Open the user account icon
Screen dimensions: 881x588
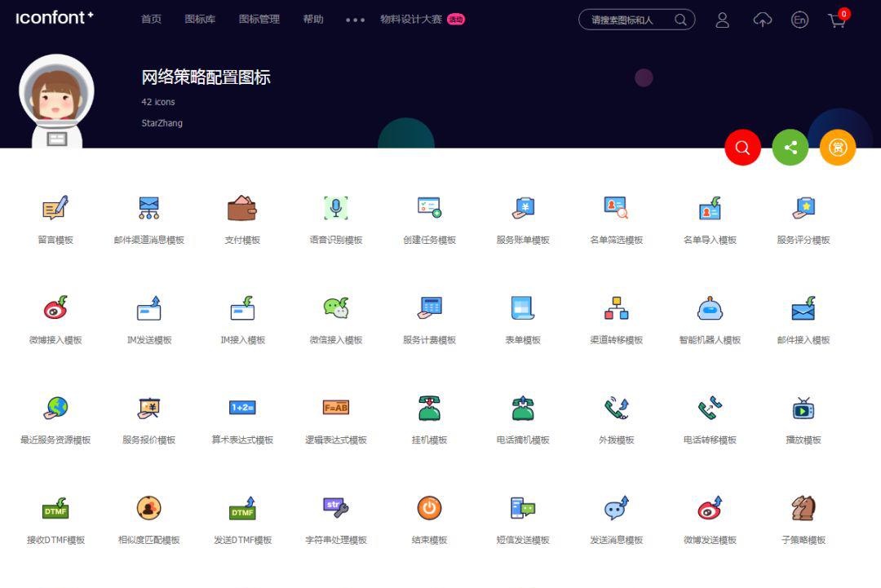point(723,20)
